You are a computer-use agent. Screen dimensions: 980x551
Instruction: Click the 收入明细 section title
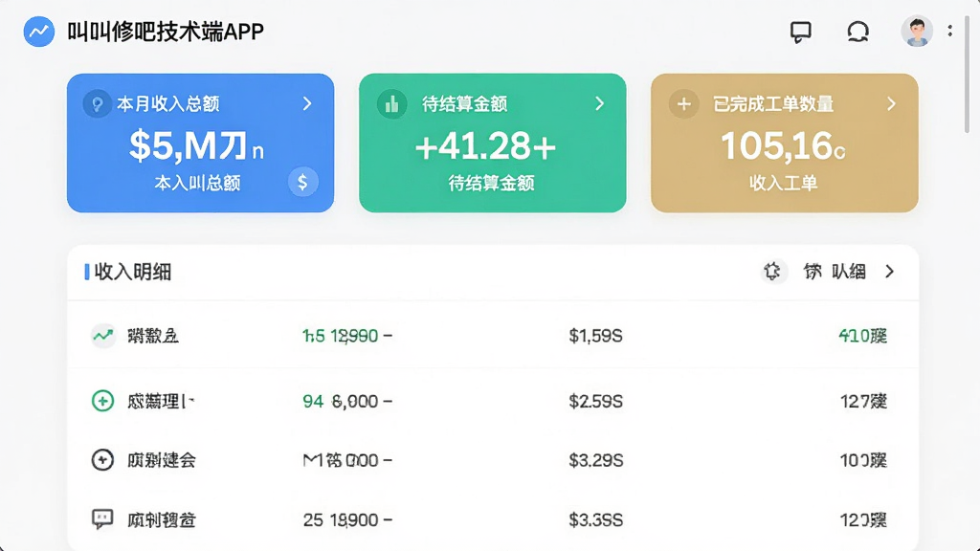click(132, 272)
